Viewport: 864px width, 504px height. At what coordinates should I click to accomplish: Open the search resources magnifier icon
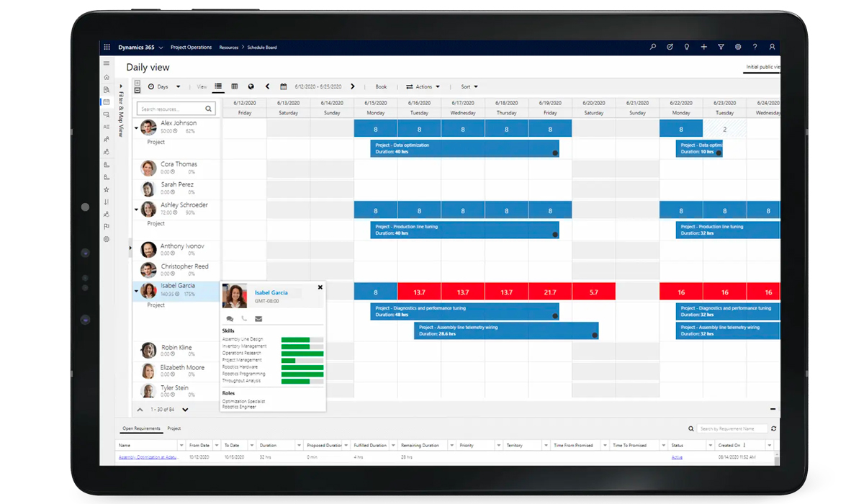click(209, 108)
